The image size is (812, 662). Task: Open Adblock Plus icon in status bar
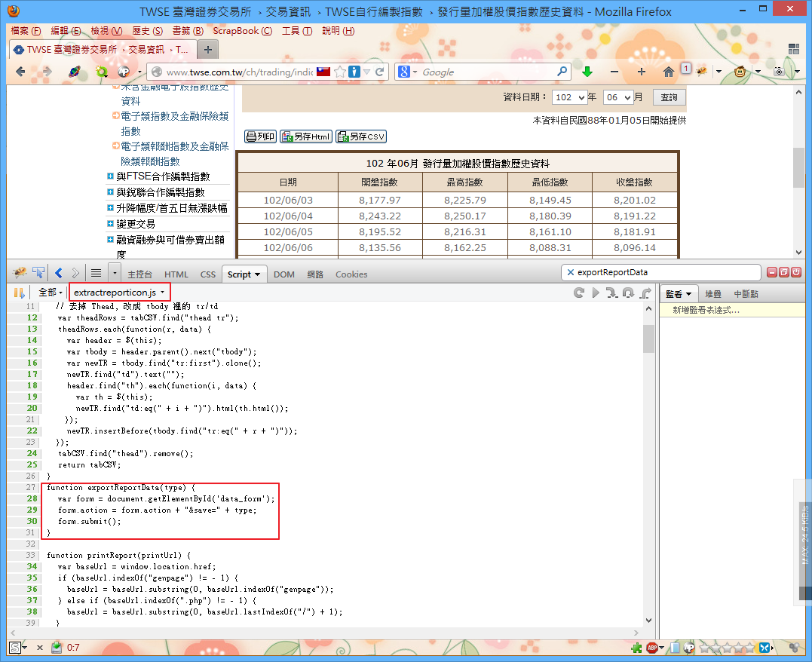(x=652, y=648)
